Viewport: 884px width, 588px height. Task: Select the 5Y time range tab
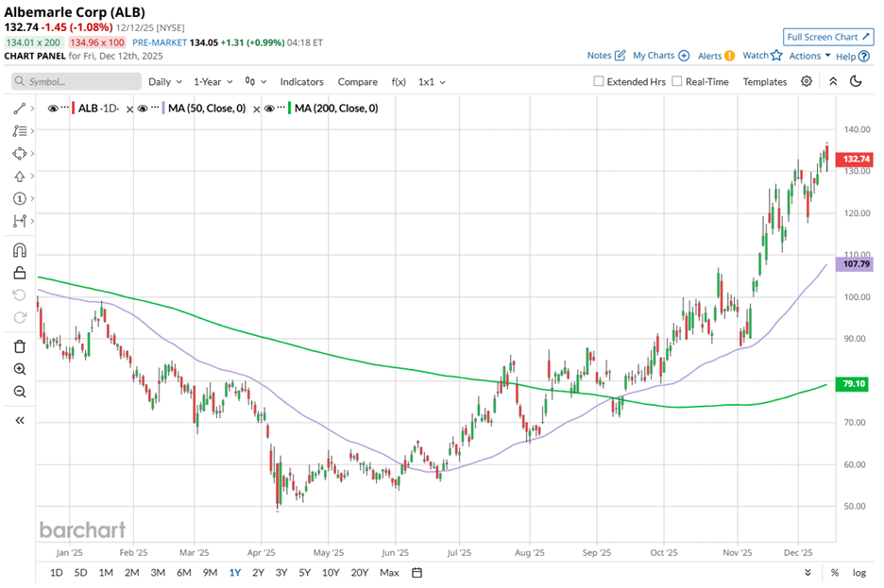click(304, 572)
